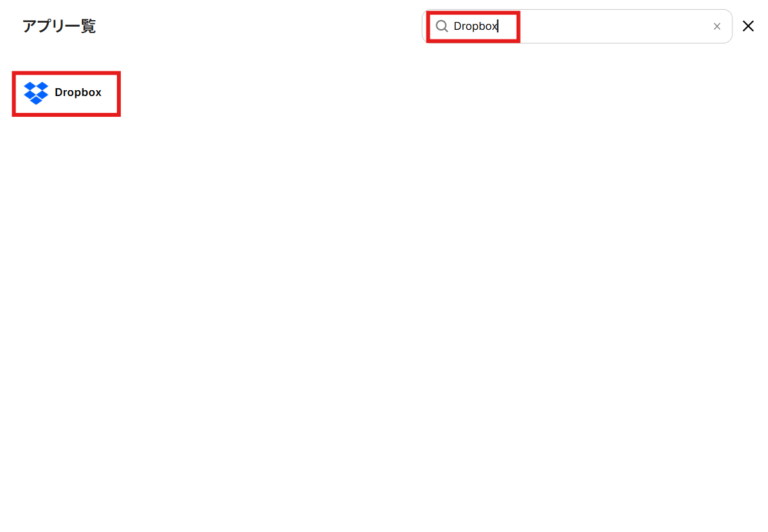Click the Dropbox search result tile
The width and height of the screenshot is (768, 532).
pos(66,93)
